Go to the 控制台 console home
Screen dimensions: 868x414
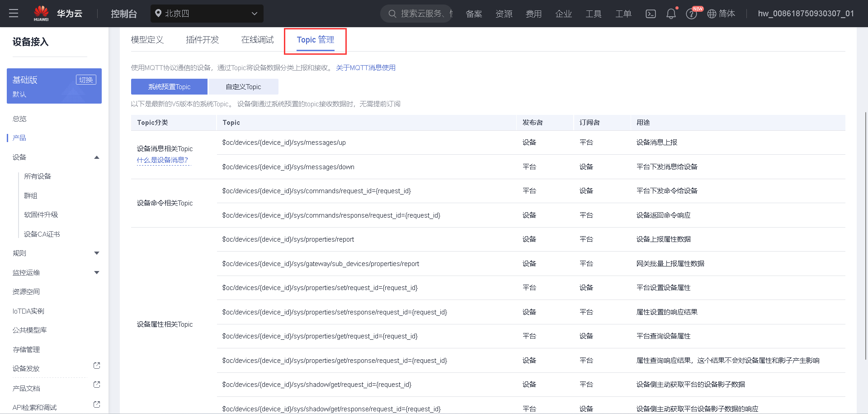pos(124,14)
